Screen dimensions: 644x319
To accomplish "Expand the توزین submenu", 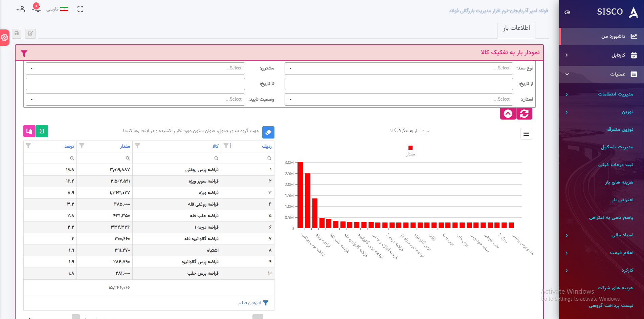I will pyautogui.click(x=602, y=112).
